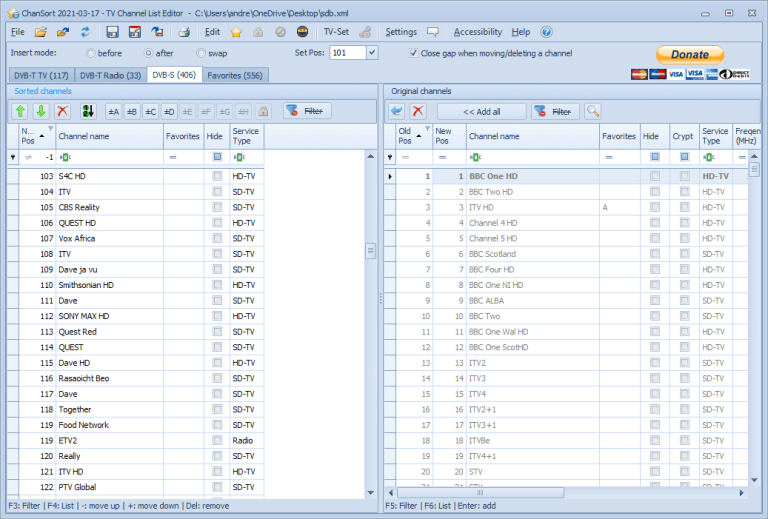Image resolution: width=768 pixels, height=519 pixels.
Task: Click the open file folder icon
Action: coord(41,32)
